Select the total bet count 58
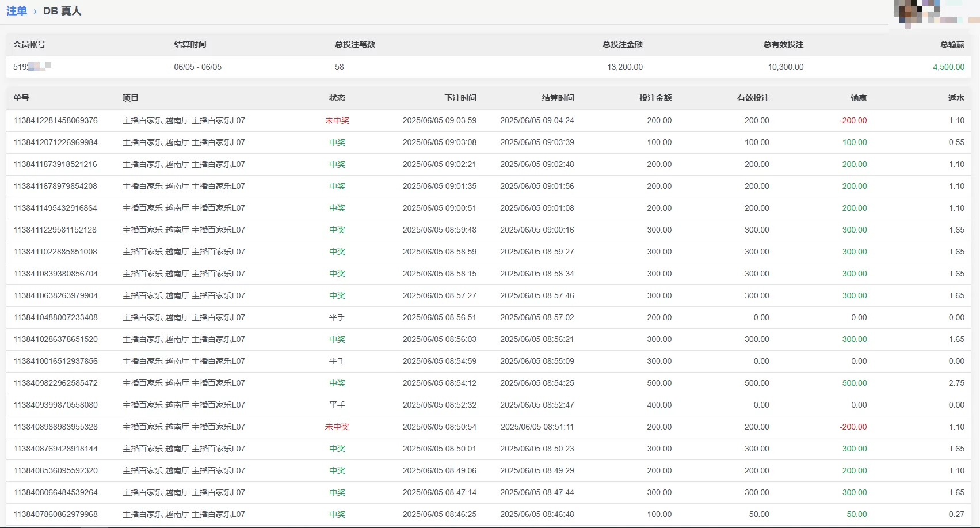This screenshot has height=528, width=980. coord(340,67)
